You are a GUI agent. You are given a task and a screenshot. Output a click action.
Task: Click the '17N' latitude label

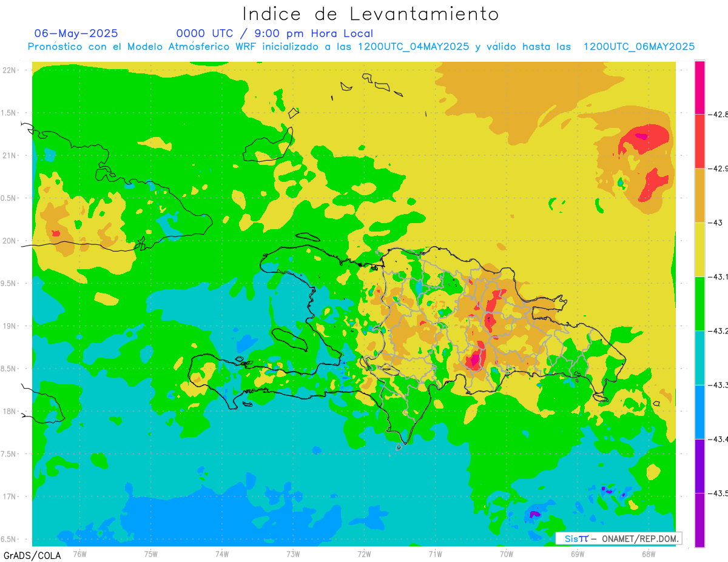click(x=9, y=497)
